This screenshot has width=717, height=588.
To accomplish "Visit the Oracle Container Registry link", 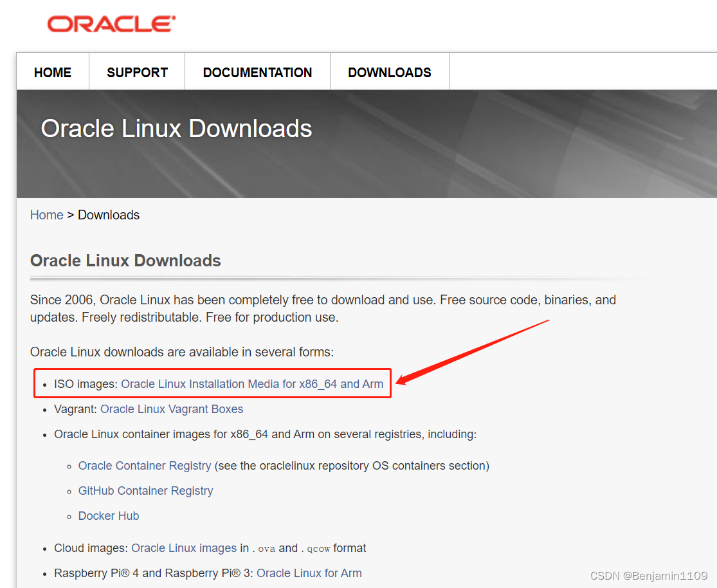I will click(145, 466).
